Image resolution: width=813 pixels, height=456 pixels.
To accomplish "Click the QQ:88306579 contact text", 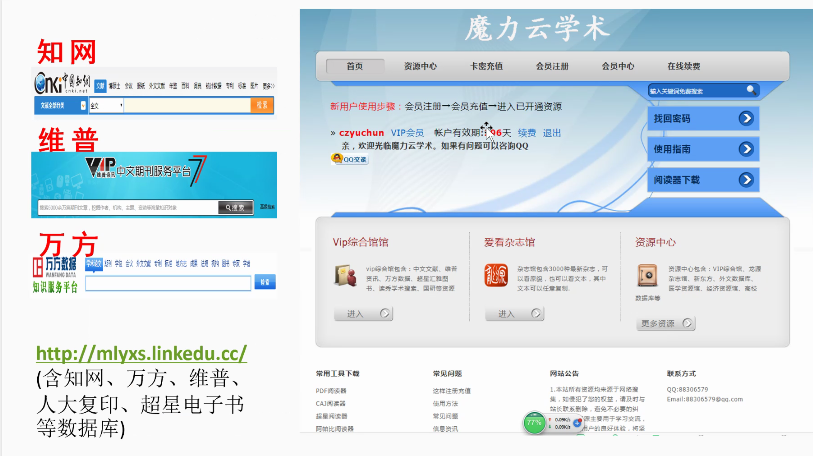I will click(687, 389).
